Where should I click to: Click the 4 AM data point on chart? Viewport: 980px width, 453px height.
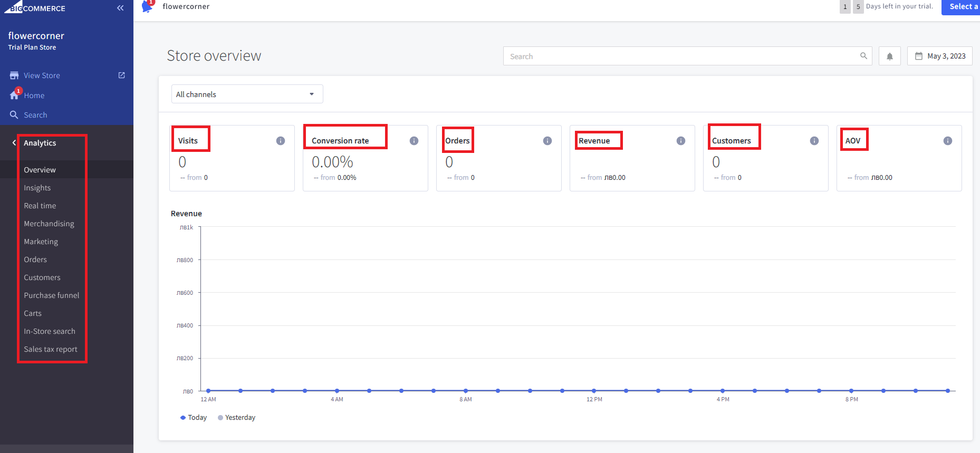tap(337, 391)
